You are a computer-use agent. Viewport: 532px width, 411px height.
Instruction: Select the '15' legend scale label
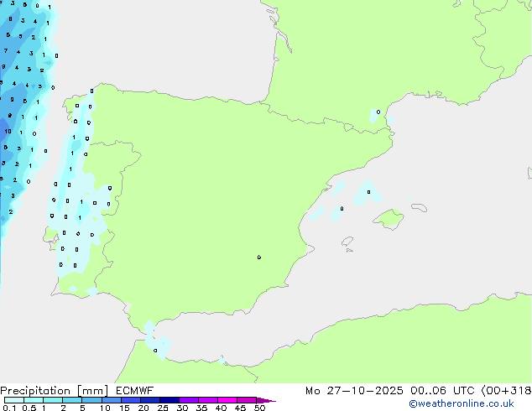click(124, 408)
